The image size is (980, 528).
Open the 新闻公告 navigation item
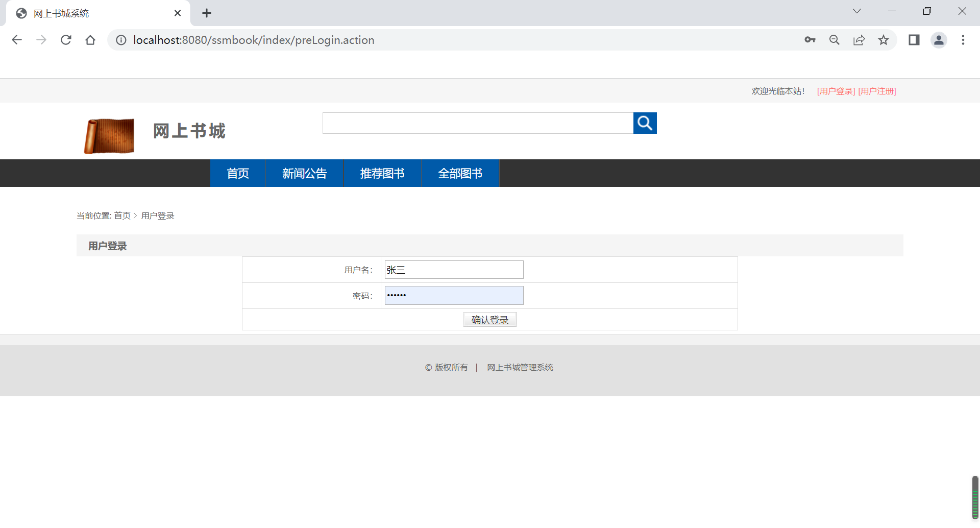pos(304,173)
